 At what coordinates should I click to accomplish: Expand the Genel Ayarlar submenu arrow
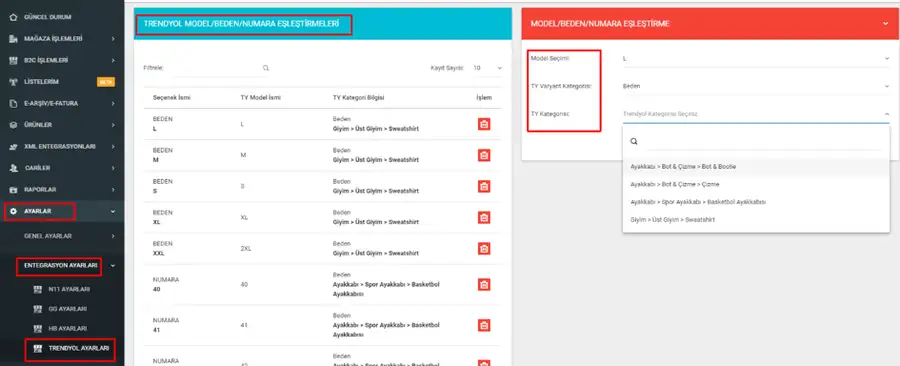[113, 236]
